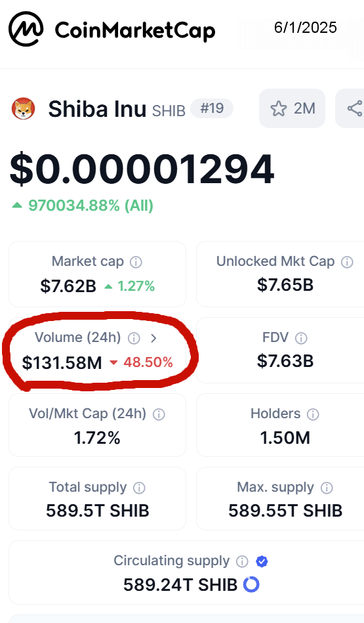The height and width of the screenshot is (623, 364).
Task: Click the Shiba Inu coin avatar
Action: click(x=23, y=108)
